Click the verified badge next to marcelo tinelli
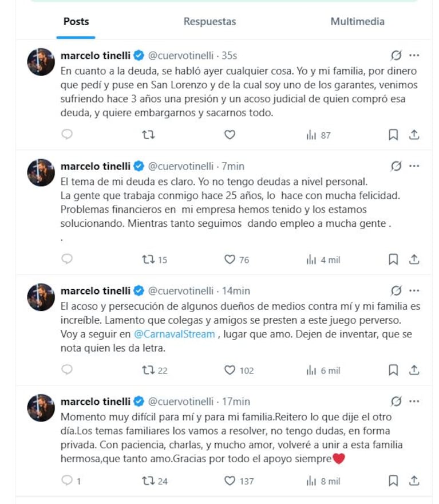439x504 pixels. point(137,56)
